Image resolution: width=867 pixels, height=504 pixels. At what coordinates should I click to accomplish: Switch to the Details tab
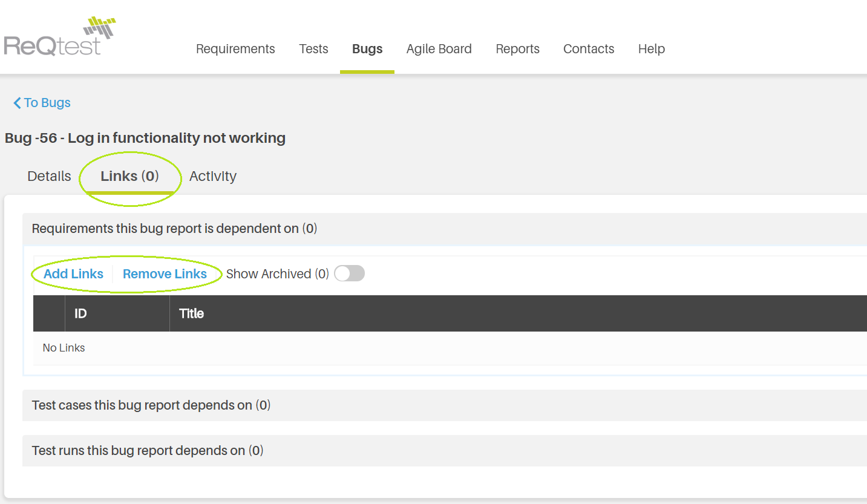(49, 177)
